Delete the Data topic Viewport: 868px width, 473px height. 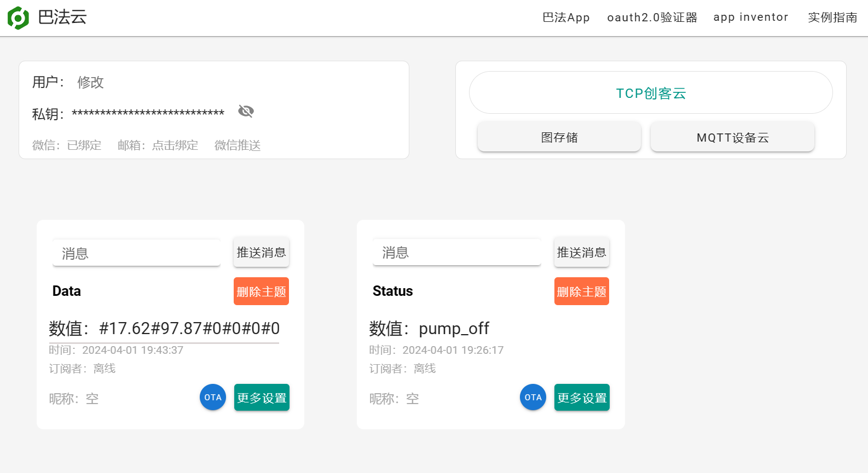(261, 291)
